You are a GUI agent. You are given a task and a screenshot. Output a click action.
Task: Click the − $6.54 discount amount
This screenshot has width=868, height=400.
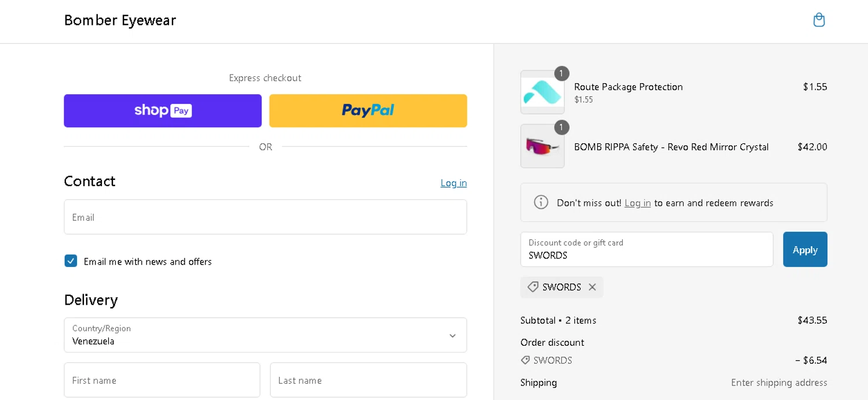811,360
